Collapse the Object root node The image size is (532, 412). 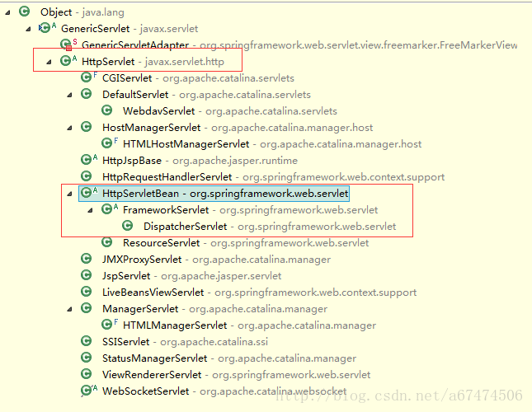(7, 12)
